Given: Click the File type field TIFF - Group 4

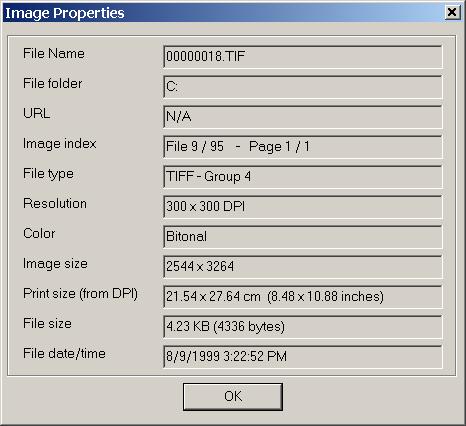Looking at the screenshot, I should pyautogui.click(x=303, y=177).
